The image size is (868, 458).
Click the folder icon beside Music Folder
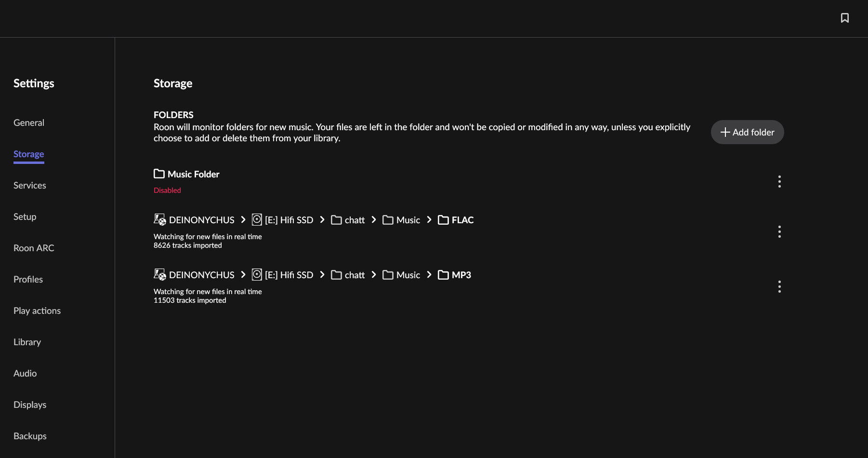(x=159, y=174)
